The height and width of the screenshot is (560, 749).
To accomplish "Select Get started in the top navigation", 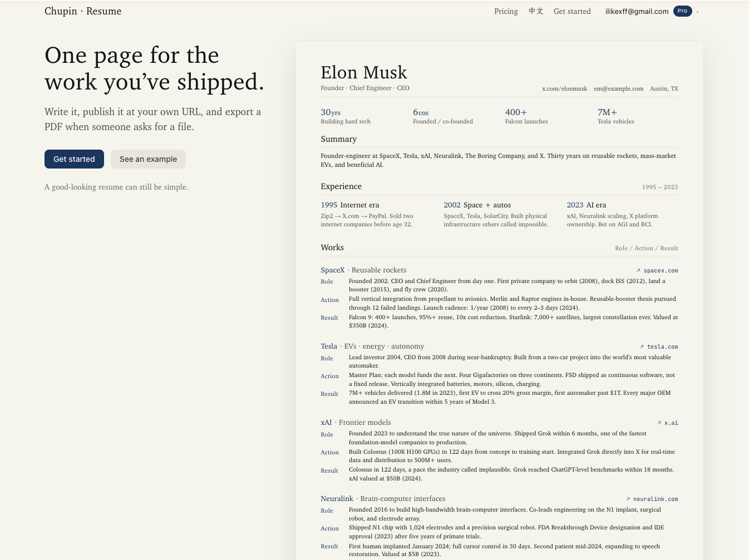I will [572, 11].
